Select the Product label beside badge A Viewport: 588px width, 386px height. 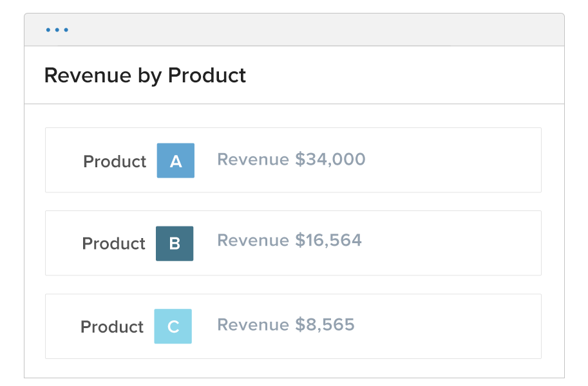pos(115,161)
